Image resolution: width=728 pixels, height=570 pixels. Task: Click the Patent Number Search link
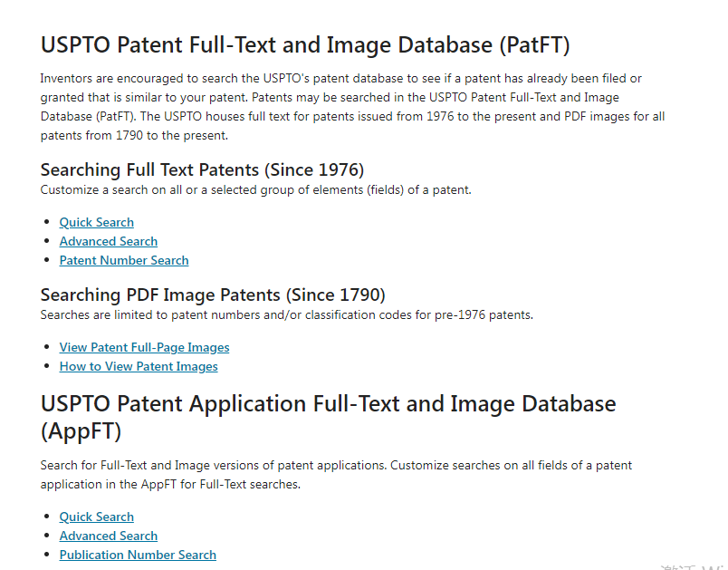[124, 260]
